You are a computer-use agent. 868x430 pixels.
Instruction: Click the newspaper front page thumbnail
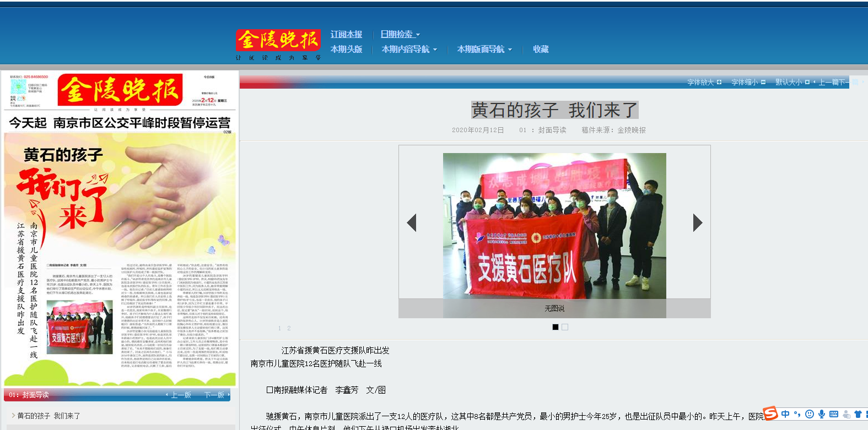point(120,228)
